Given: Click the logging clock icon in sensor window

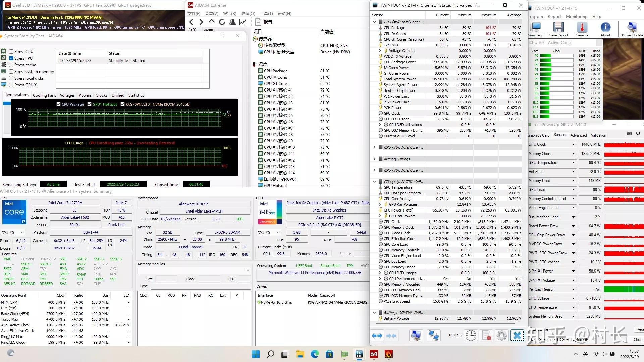Looking at the screenshot, I should point(471,335).
